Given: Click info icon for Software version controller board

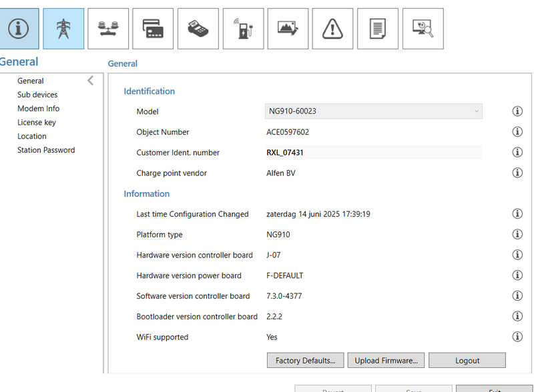Looking at the screenshot, I should (x=517, y=296).
